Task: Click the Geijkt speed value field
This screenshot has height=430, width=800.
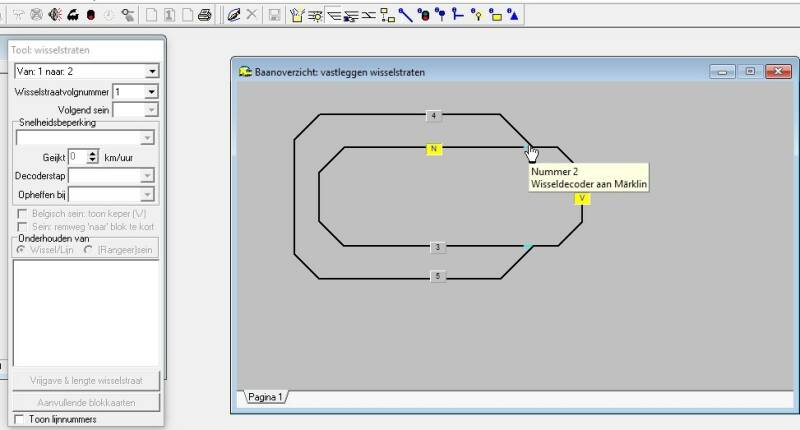Action: (77, 157)
